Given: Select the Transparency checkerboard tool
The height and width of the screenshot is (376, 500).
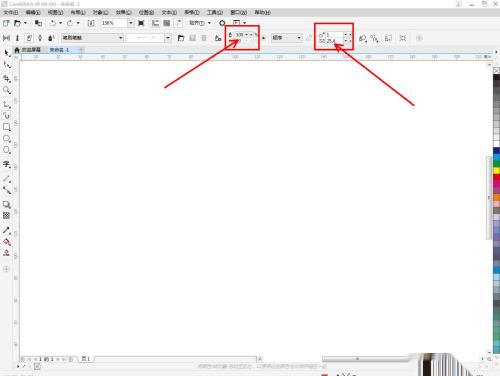Looking at the screenshot, I should pos(6,216).
